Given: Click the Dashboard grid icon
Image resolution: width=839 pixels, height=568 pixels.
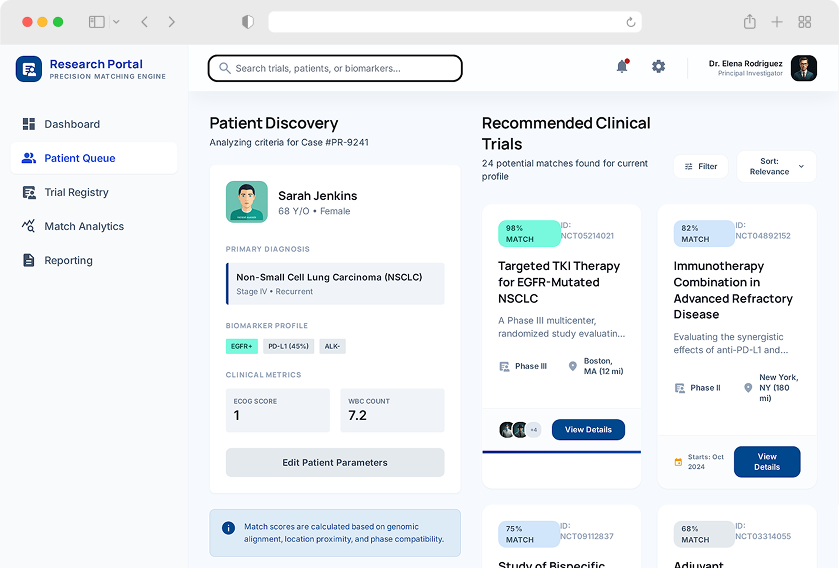Looking at the screenshot, I should pyautogui.click(x=29, y=124).
